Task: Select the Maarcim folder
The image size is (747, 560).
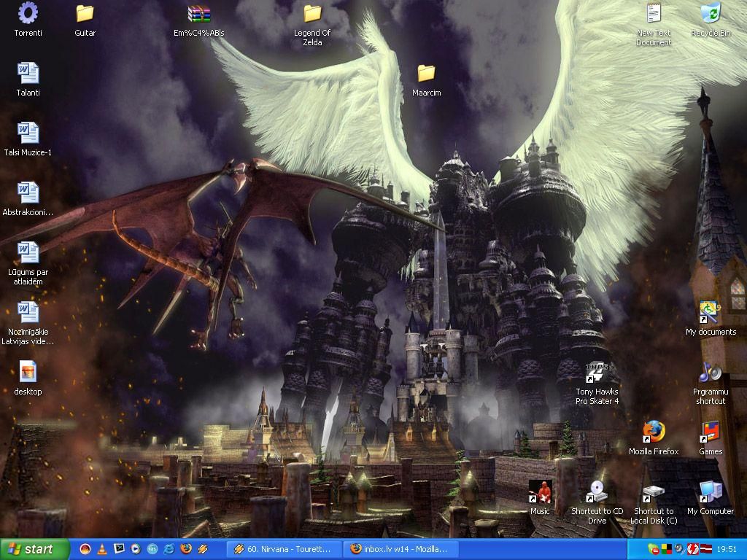Action: [426, 80]
